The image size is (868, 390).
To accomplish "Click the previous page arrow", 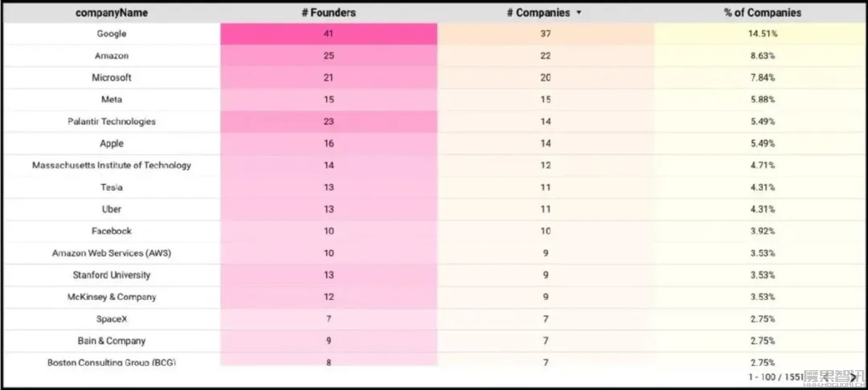I will [825, 377].
